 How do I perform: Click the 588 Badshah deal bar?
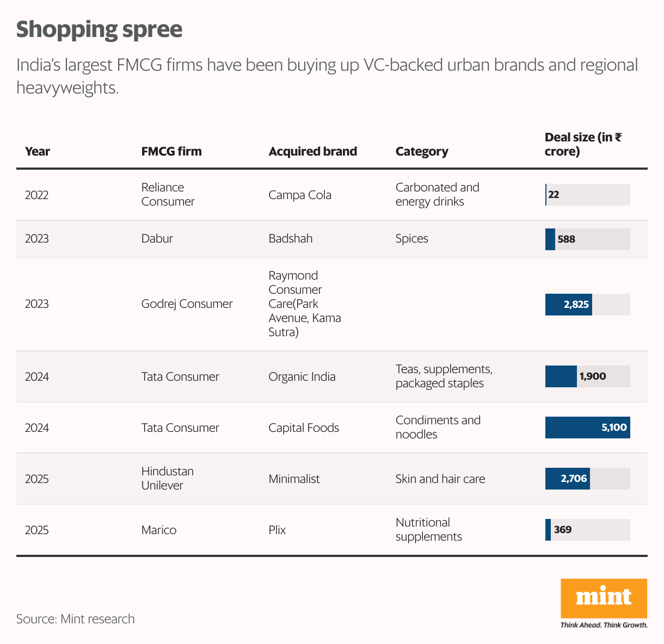point(550,239)
